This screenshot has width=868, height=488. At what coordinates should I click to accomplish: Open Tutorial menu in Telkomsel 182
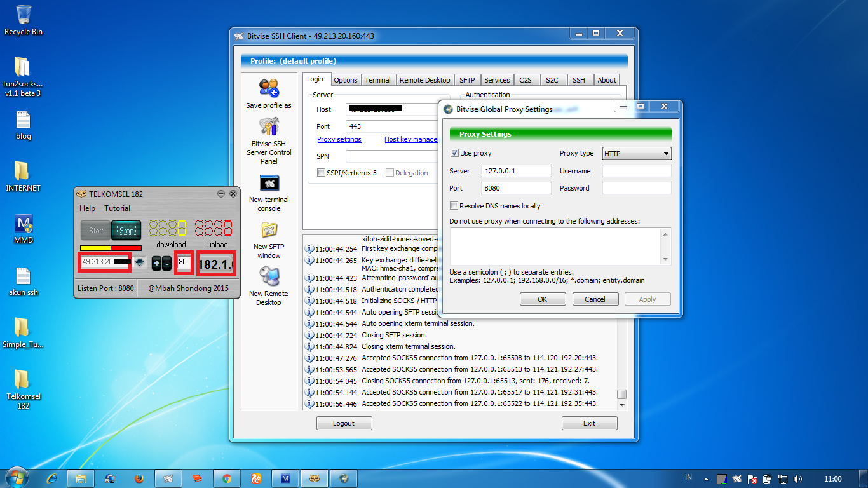(x=118, y=208)
